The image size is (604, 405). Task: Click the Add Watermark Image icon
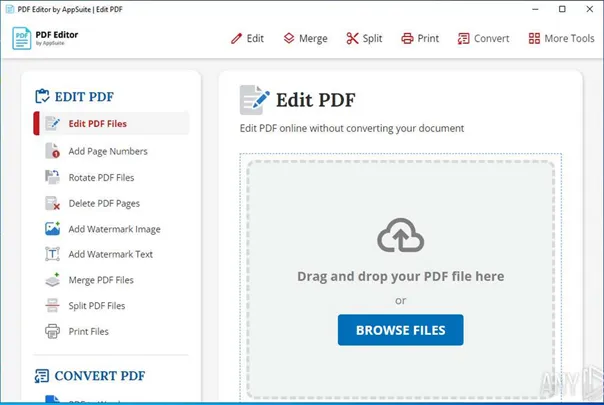[52, 229]
